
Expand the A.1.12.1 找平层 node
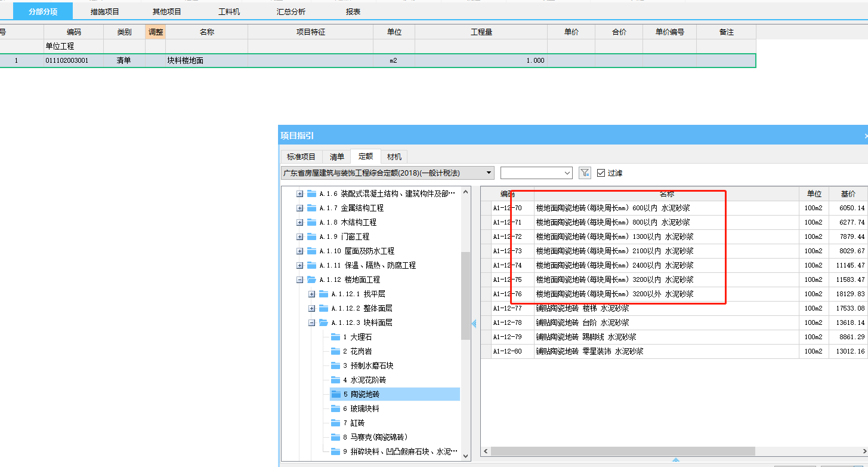click(x=312, y=294)
